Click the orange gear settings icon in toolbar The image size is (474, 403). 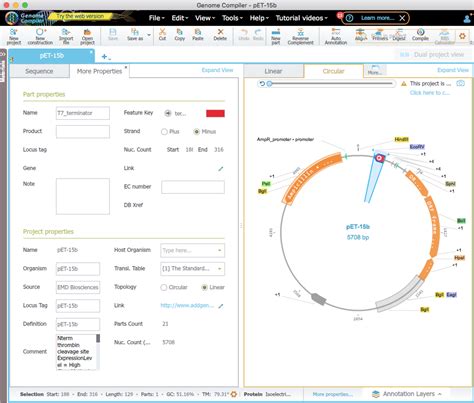(462, 35)
